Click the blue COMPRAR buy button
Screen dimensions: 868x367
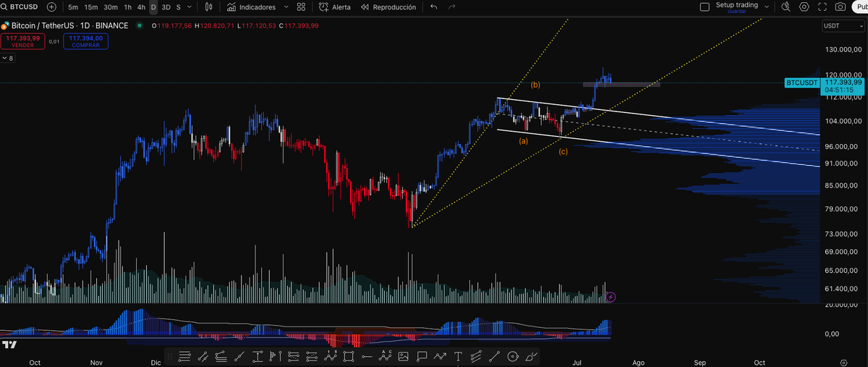coord(85,41)
